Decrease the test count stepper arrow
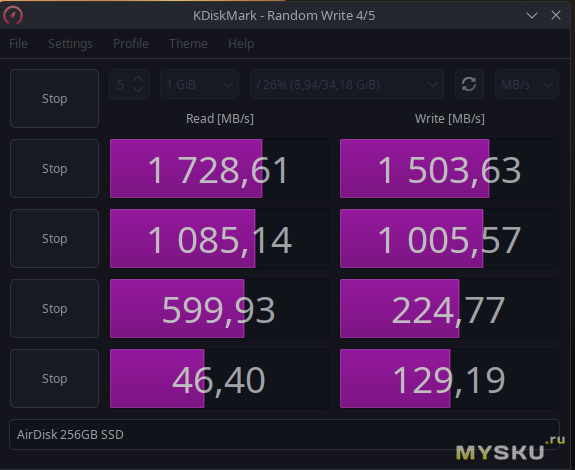The height and width of the screenshot is (470, 575). (138, 90)
